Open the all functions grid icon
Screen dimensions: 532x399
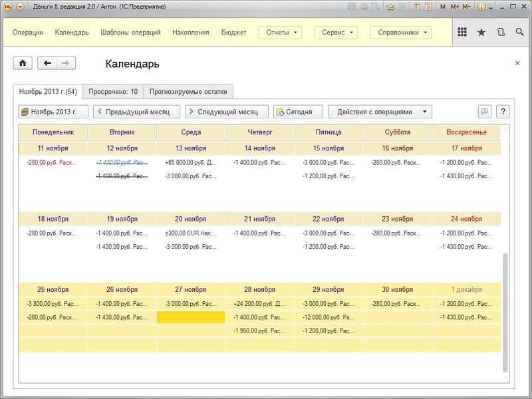[x=462, y=32]
